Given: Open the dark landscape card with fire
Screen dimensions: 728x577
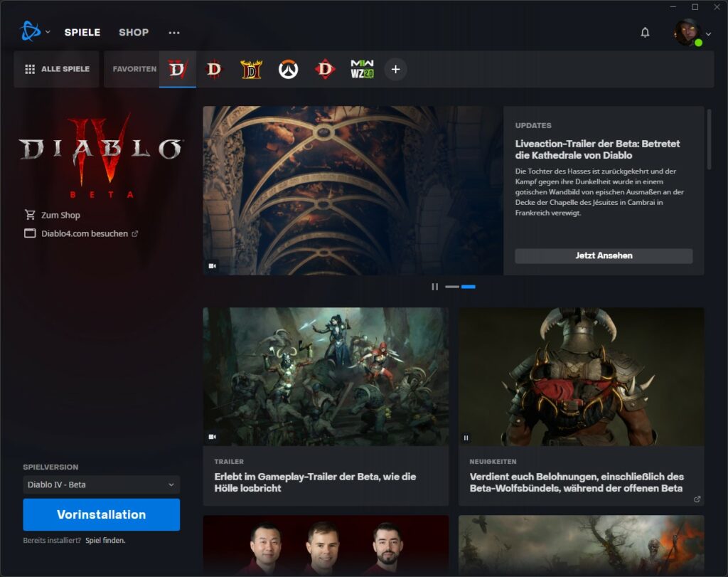Looking at the screenshot, I should 582,546.
